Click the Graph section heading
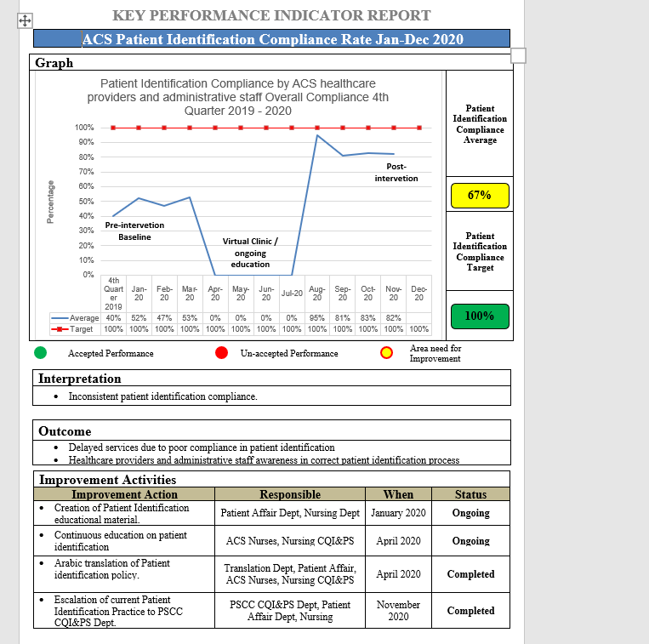This screenshot has height=644, width=649. point(54,63)
